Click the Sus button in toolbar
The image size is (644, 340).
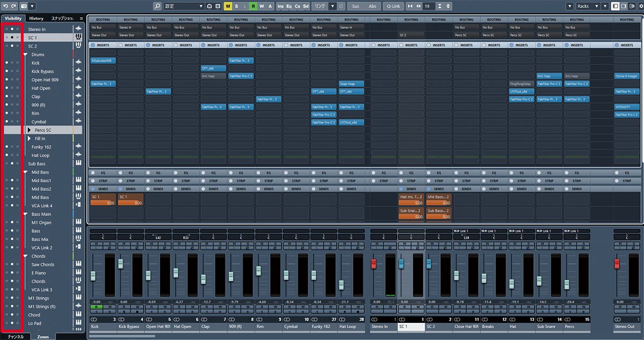point(356,6)
